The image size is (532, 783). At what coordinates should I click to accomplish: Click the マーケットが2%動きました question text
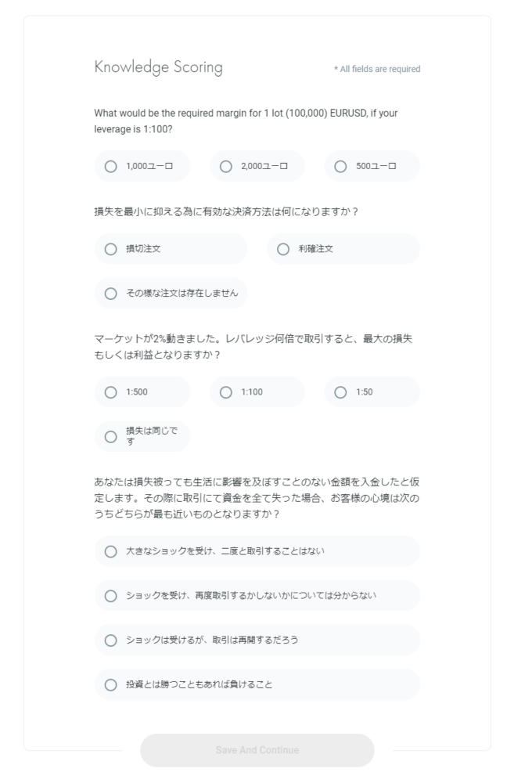pos(253,347)
